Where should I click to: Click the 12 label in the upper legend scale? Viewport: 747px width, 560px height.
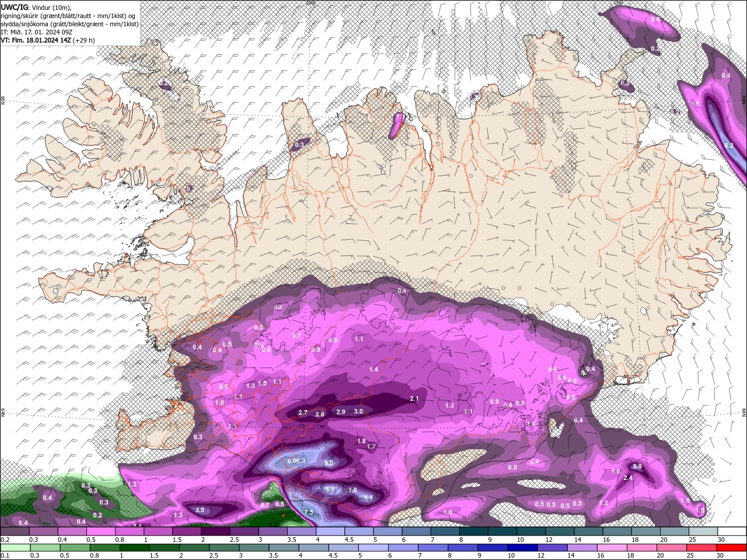(x=549, y=540)
